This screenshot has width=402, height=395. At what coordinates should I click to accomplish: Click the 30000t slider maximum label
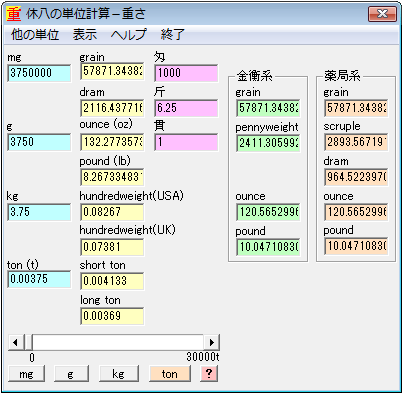tap(203, 357)
